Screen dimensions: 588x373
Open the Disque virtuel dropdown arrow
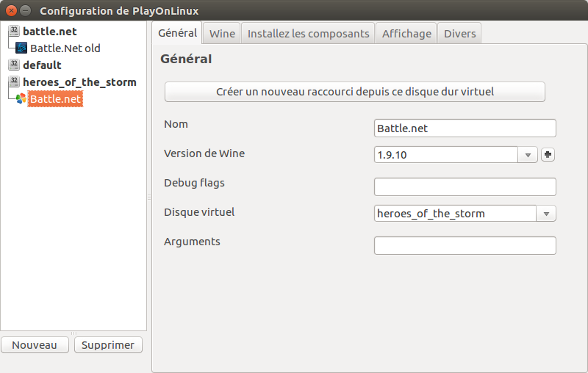[546, 214]
